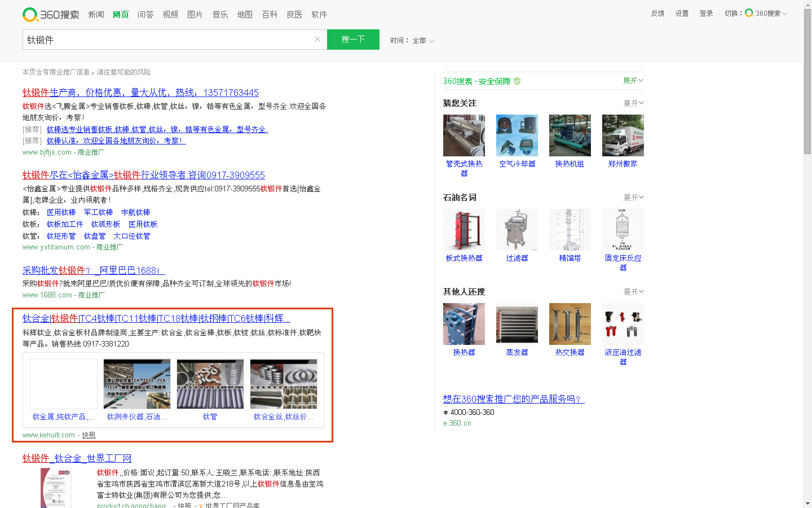Click the 360搜索 logo
This screenshot has height=508, width=812.
click(x=51, y=15)
